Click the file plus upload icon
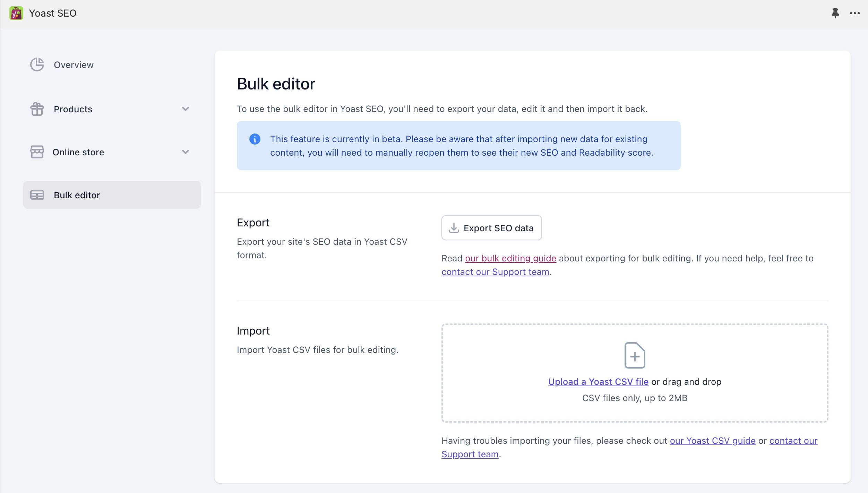The width and height of the screenshot is (868, 493). (x=635, y=355)
